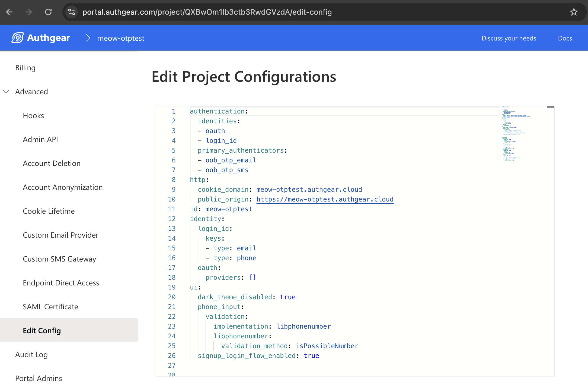588x384 pixels.
Task: Click the Authgear logo icon
Action: 18,38
